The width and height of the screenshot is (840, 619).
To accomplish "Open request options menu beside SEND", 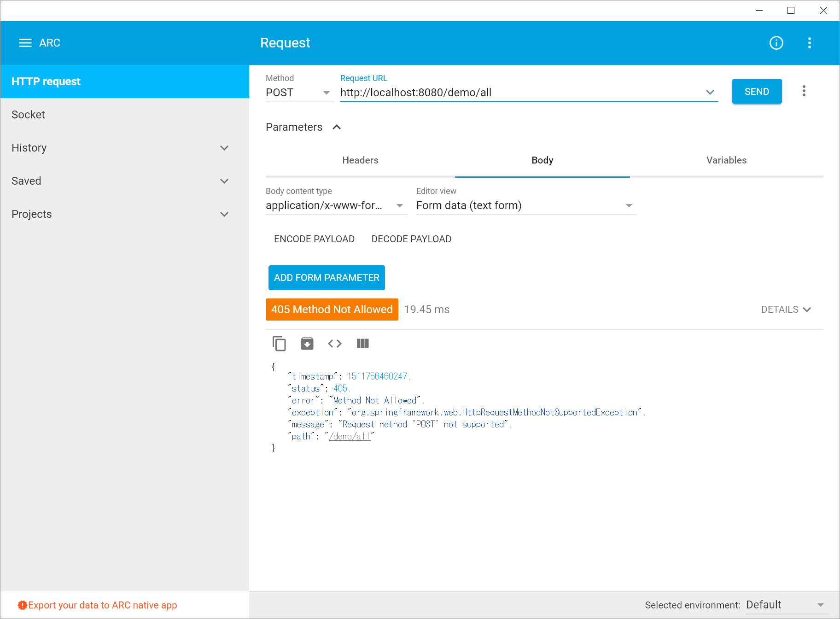I will (804, 91).
